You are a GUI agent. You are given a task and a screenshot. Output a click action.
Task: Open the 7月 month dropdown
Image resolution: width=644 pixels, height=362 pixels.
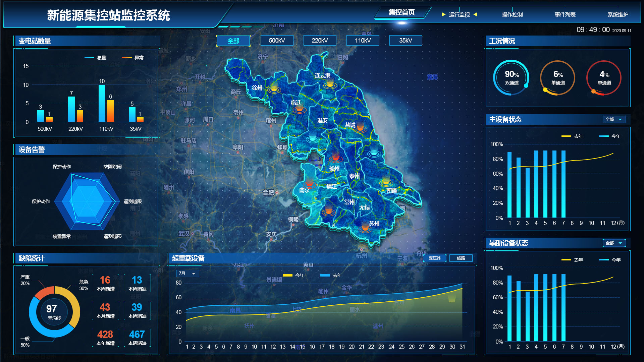[187, 274]
